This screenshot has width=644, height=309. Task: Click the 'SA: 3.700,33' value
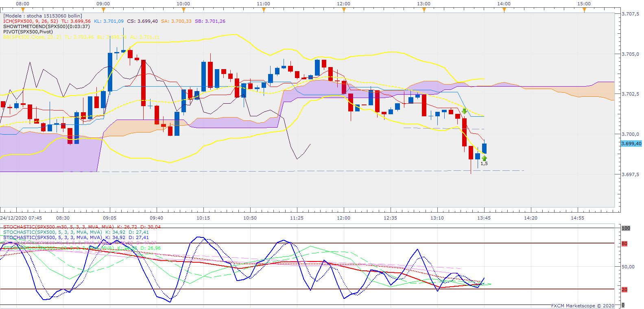pos(176,21)
